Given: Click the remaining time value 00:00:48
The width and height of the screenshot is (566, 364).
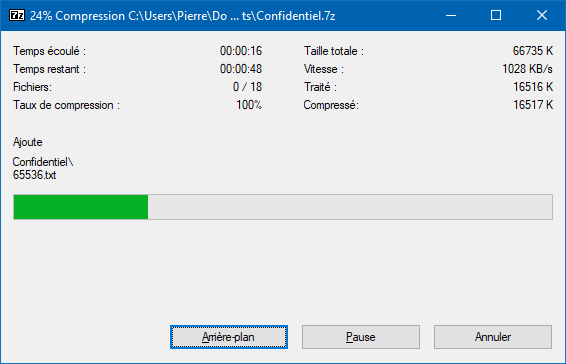Looking at the screenshot, I should 241,69.
